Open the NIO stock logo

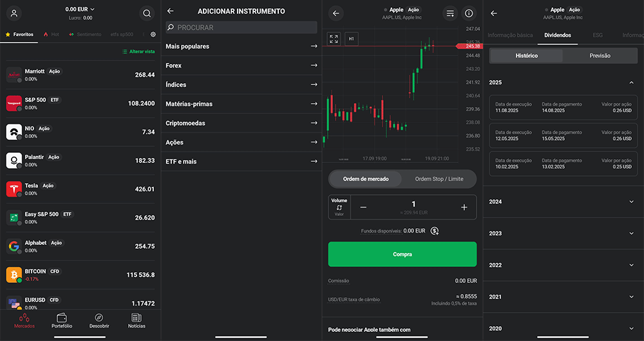point(14,132)
